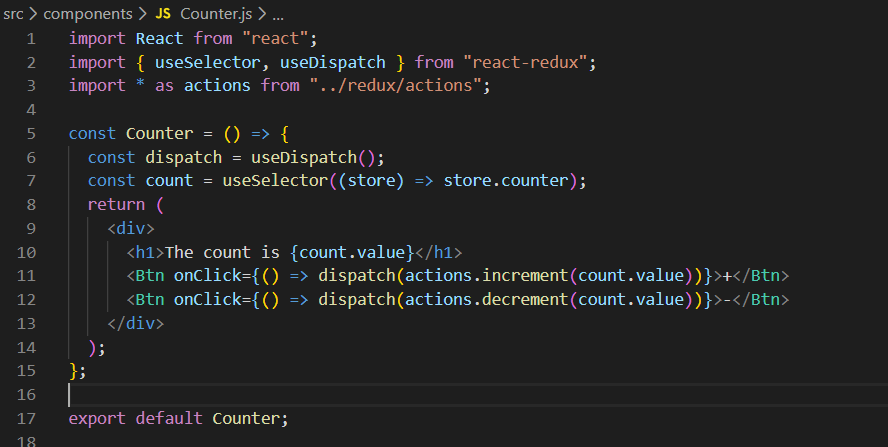Click export keyword on line 17
Viewport: 888px width, 447px height.
[97, 418]
